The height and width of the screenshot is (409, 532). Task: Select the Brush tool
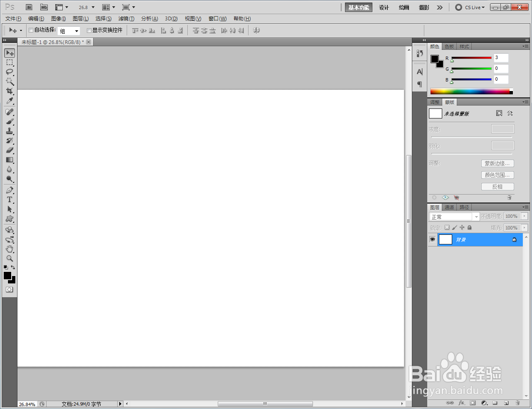pos(10,121)
